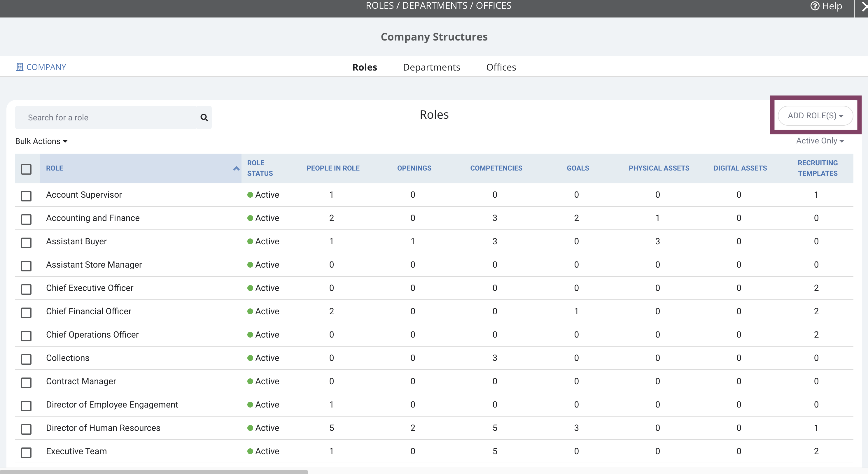Image resolution: width=868 pixels, height=474 pixels.
Task: Check the Account Supervisor row checkbox
Action: pyautogui.click(x=26, y=196)
